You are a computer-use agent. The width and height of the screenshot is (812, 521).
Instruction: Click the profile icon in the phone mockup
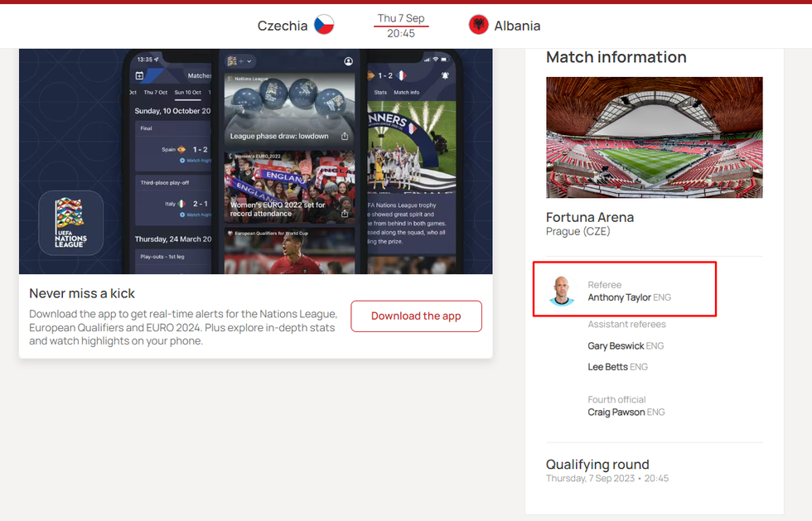(349, 61)
